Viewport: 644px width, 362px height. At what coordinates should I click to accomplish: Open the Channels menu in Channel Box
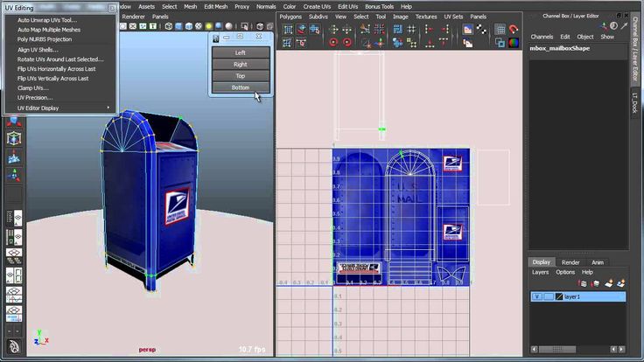click(x=542, y=37)
